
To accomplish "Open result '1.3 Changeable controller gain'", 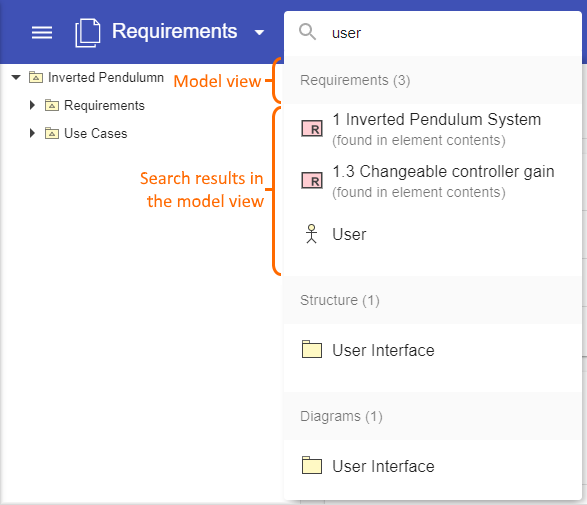I will 433,181.
